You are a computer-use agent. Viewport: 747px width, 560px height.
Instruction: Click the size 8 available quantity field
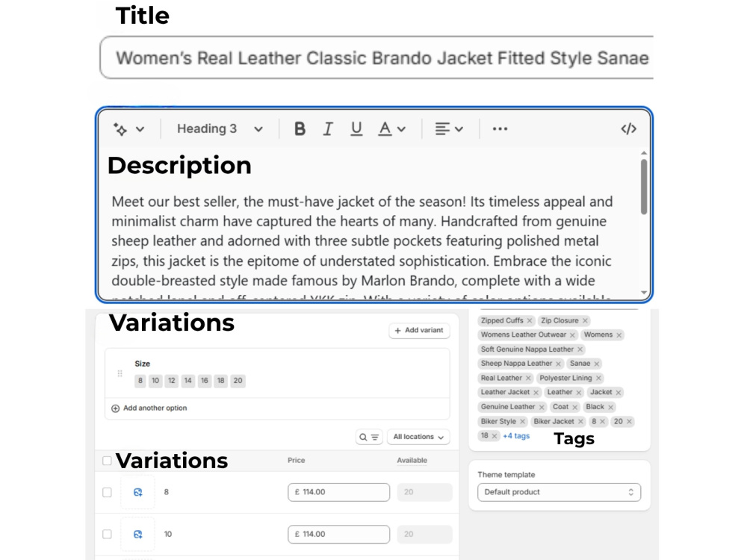point(424,492)
